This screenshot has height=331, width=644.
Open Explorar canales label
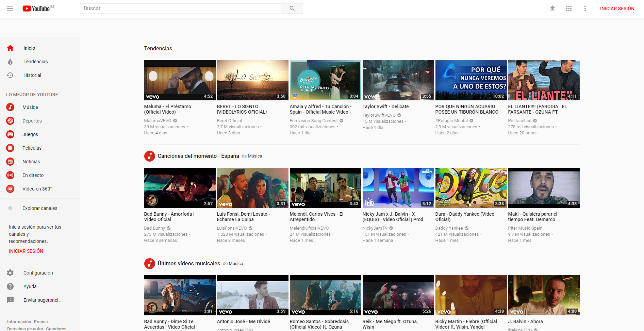[40, 208]
